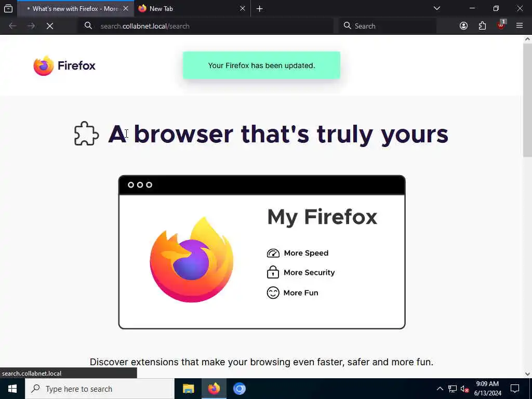Open the Firefox View icon in the tab strip
Image resolution: width=532 pixels, height=399 pixels.
point(8,9)
